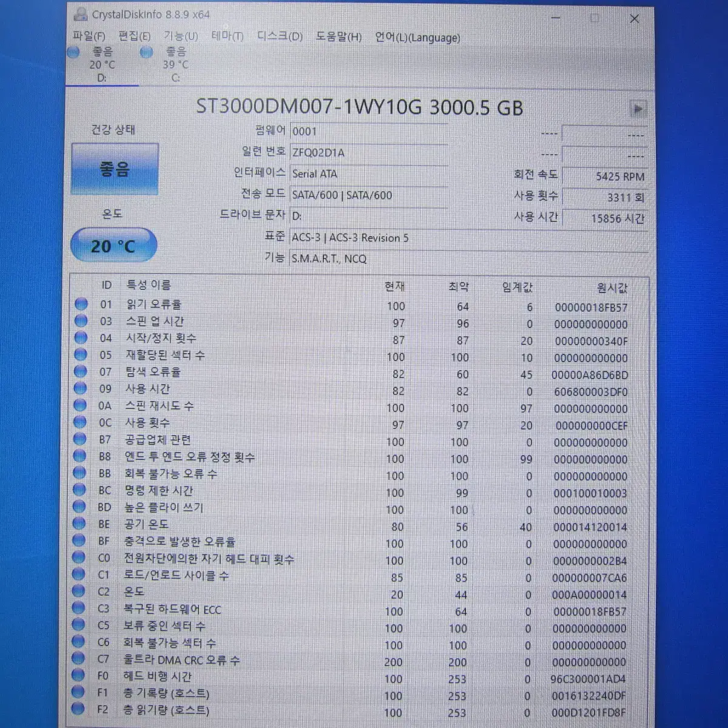Click the 최악 column header
Image resolution: width=728 pixels, height=728 pixels.
[x=459, y=287]
